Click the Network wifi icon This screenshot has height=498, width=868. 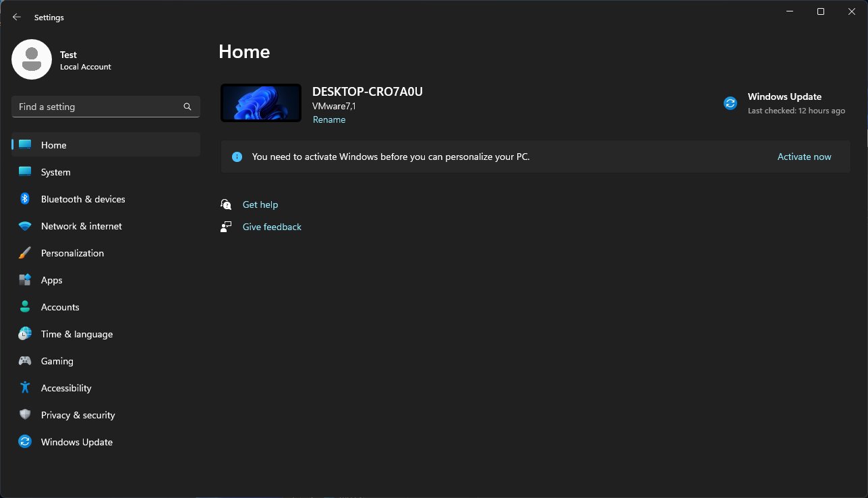click(x=25, y=226)
